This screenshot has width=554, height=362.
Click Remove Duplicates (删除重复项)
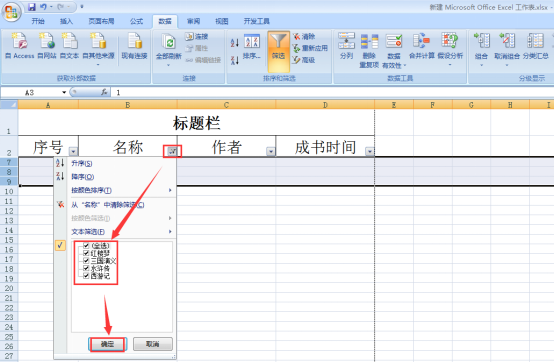369,50
